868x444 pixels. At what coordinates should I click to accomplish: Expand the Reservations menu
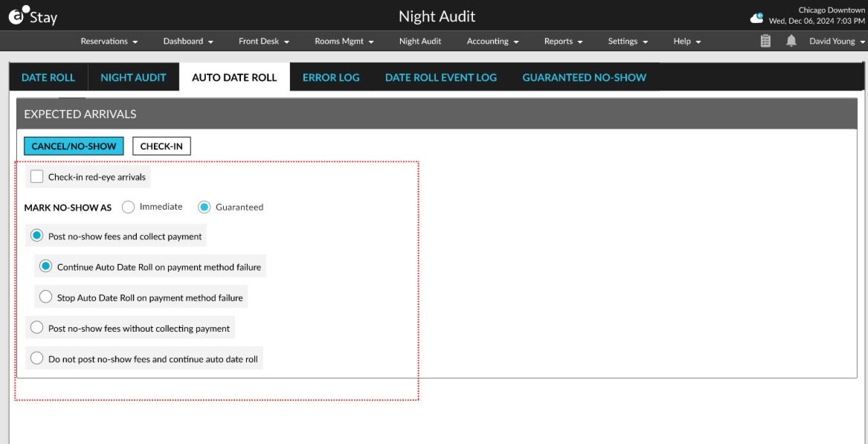click(109, 41)
